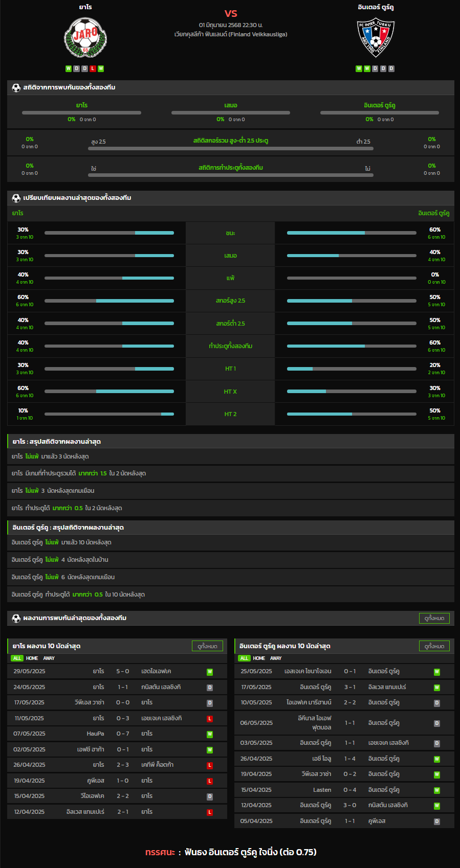Viewport: 460px width, 868px height.
Task: Click the 'Lasten' team name
Action: (x=322, y=790)
